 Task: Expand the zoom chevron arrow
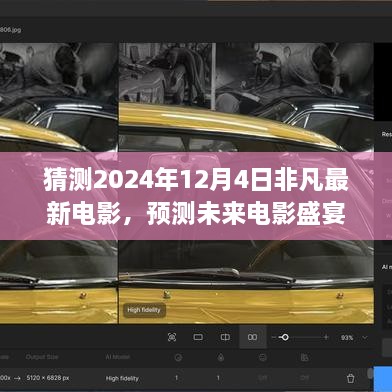pyautogui.click(x=365, y=338)
